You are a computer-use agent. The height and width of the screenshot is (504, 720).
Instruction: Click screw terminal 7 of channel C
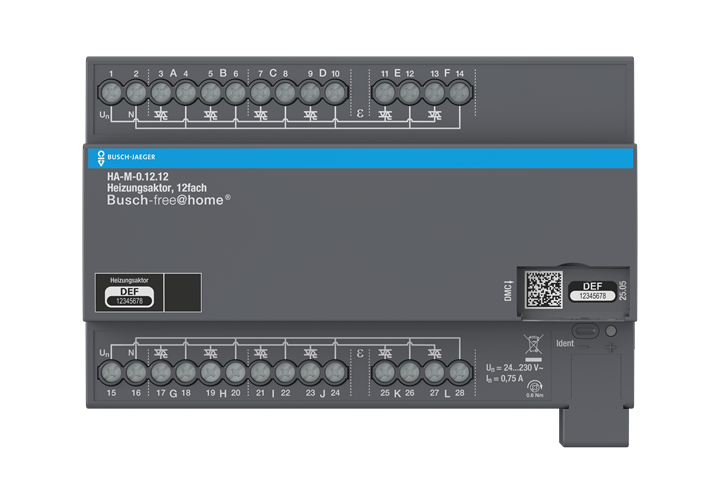click(x=260, y=93)
